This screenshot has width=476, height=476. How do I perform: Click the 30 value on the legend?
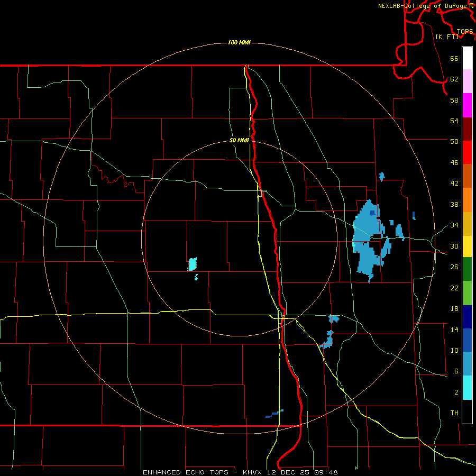click(x=454, y=246)
